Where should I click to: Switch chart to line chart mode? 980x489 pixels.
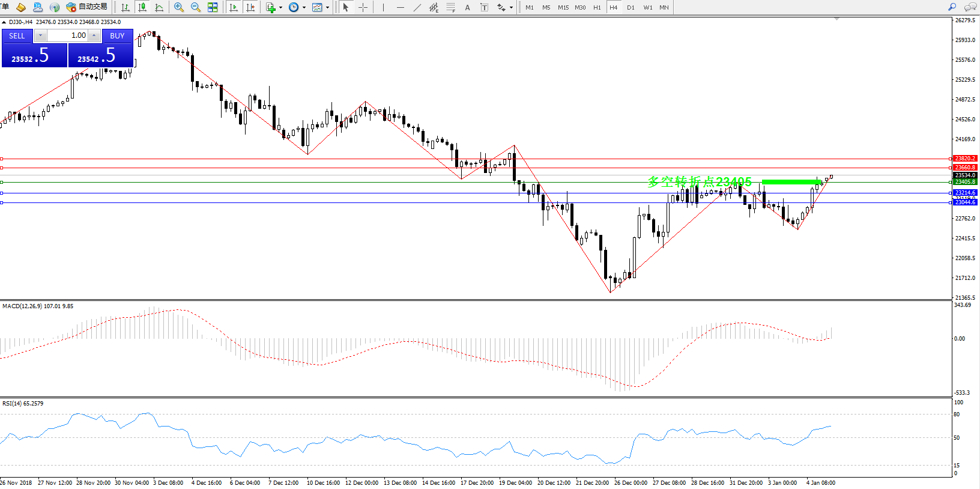coord(159,7)
